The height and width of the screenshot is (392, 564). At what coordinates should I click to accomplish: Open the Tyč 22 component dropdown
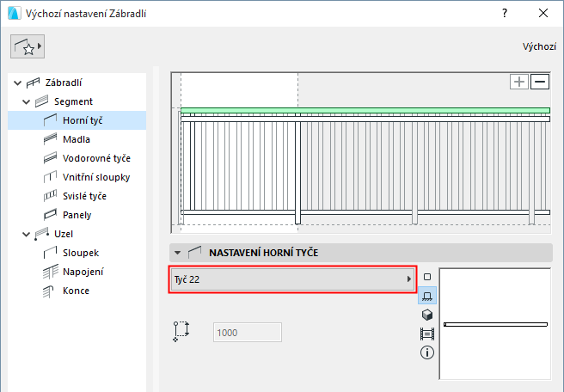click(x=292, y=279)
